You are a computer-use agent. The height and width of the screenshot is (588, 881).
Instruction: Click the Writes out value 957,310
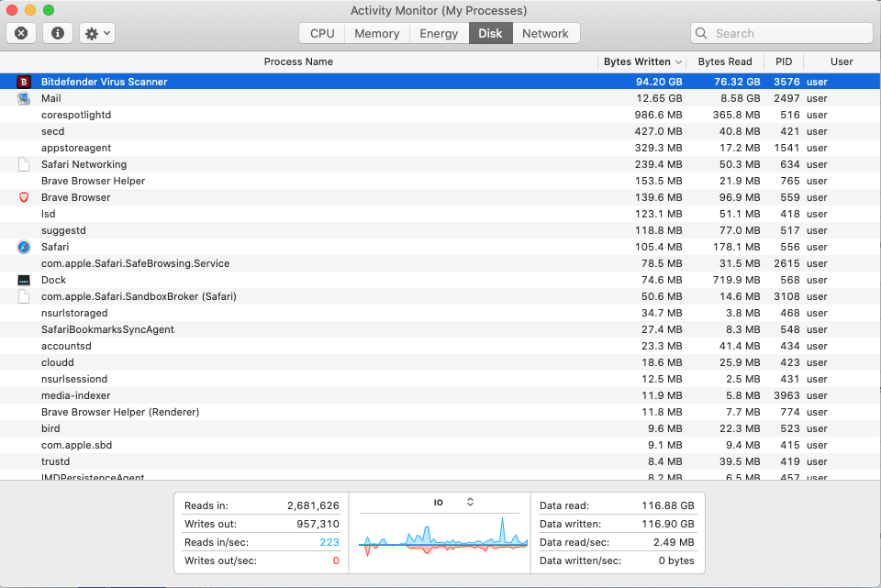click(318, 524)
